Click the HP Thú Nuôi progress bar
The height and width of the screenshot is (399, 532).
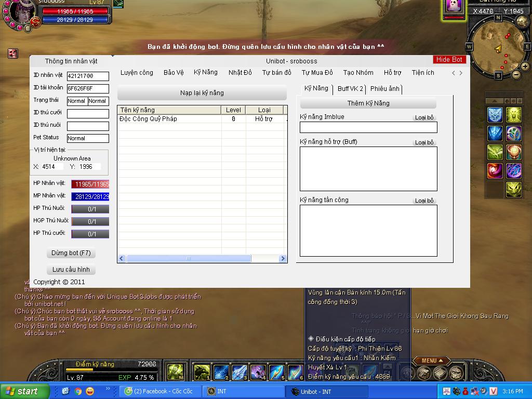(x=90, y=209)
